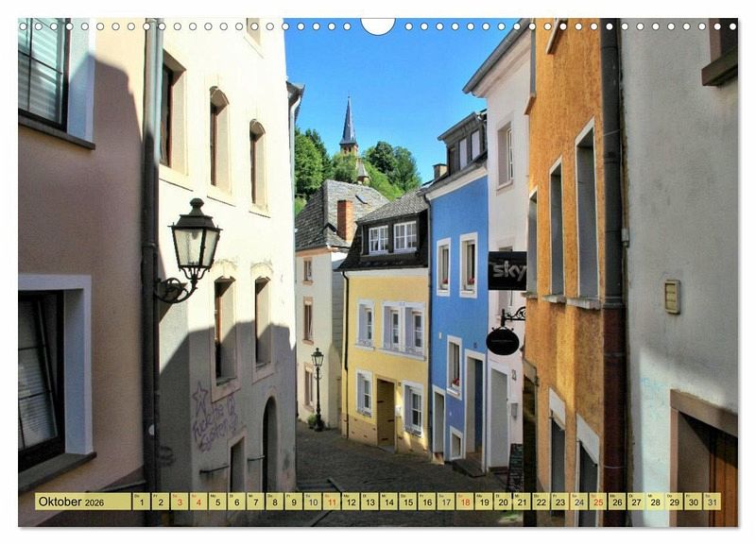The height and width of the screenshot is (545, 756).
Task: Pick the red day 25 cell
Action: coord(598,502)
